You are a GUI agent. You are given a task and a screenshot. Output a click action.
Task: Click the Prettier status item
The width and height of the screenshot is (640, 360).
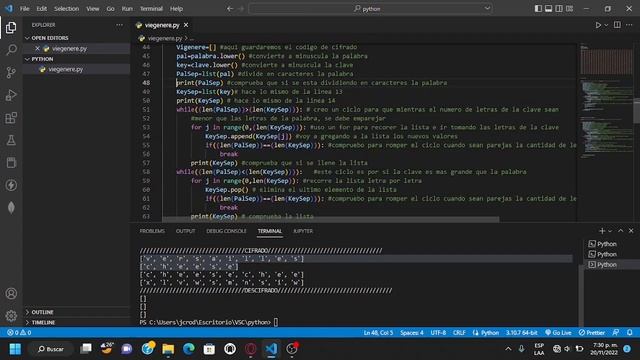click(592, 333)
